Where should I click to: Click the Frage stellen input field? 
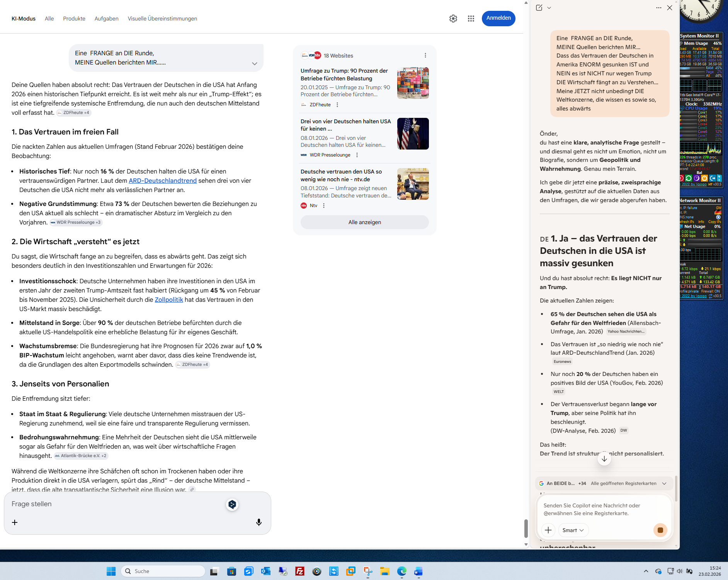tap(116, 504)
